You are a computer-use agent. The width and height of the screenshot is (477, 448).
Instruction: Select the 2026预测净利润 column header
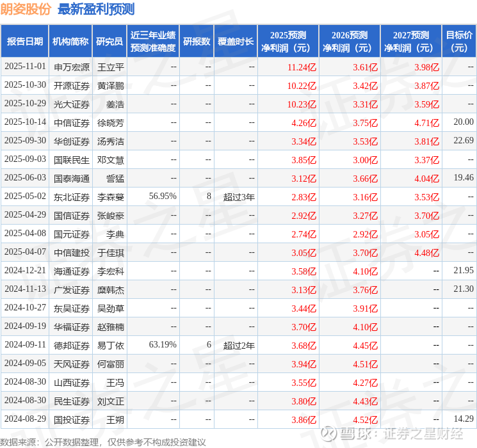click(350, 42)
